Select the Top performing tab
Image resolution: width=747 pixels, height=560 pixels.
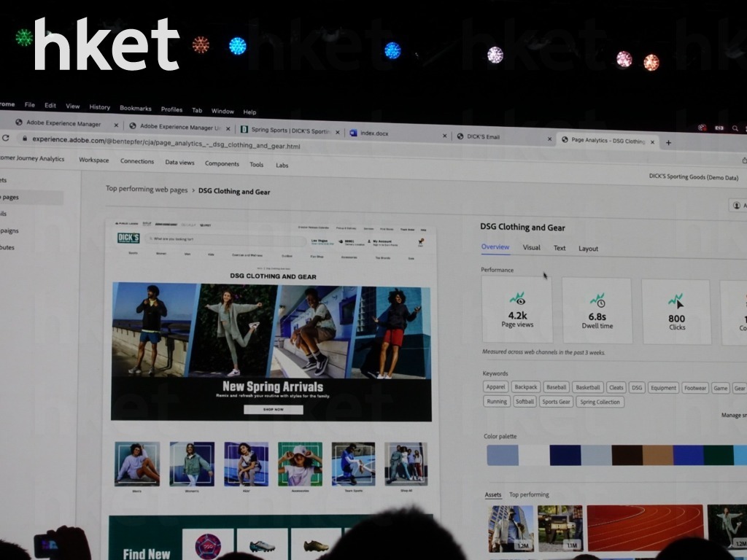tap(529, 495)
